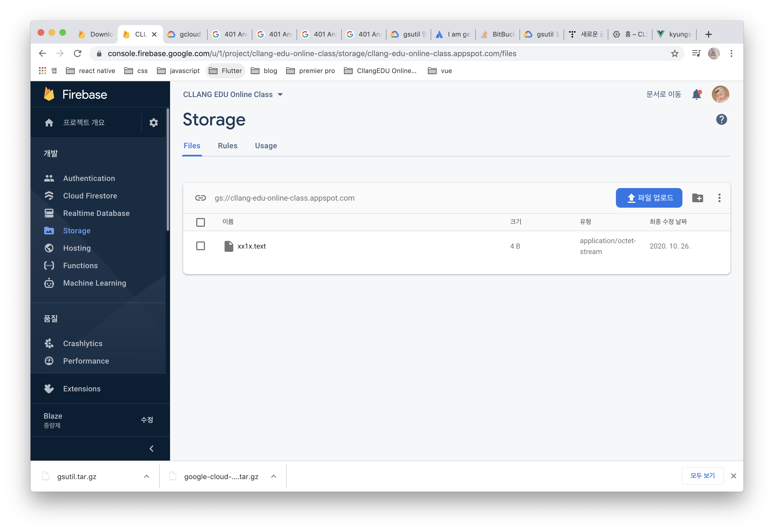Click the xx1x.text file icon
This screenshot has width=774, height=532.
click(x=229, y=246)
